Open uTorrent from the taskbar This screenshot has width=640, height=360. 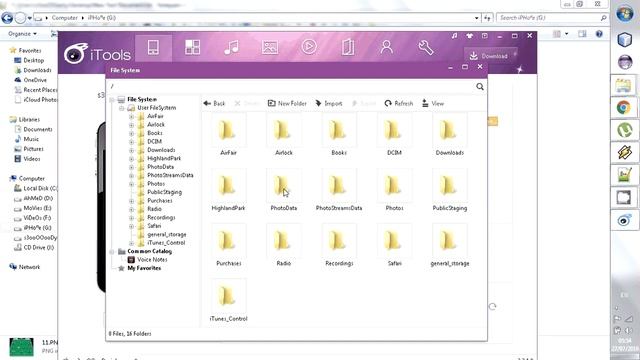[623, 130]
